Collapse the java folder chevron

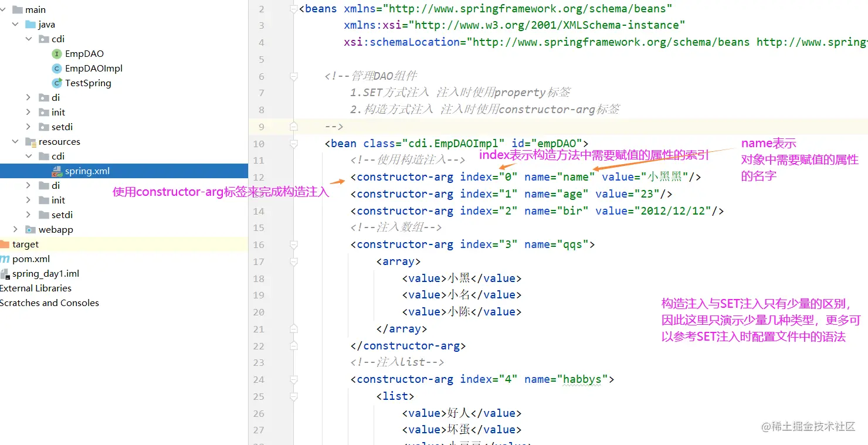(15, 25)
